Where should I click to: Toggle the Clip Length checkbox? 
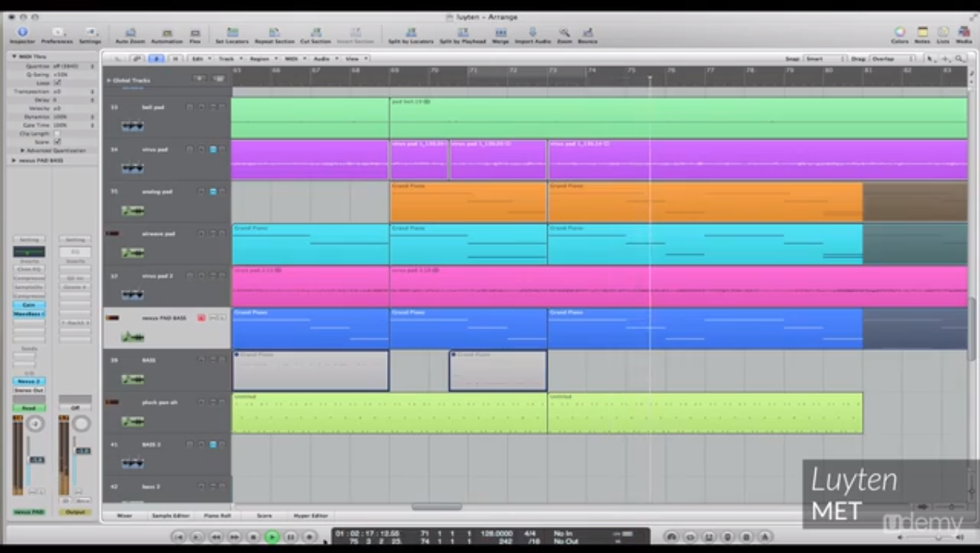[x=58, y=134]
